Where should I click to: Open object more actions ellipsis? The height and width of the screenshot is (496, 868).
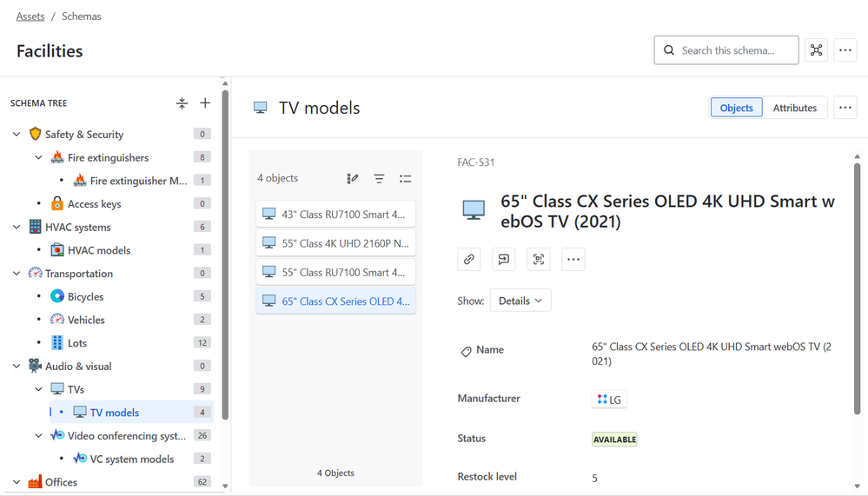click(573, 259)
